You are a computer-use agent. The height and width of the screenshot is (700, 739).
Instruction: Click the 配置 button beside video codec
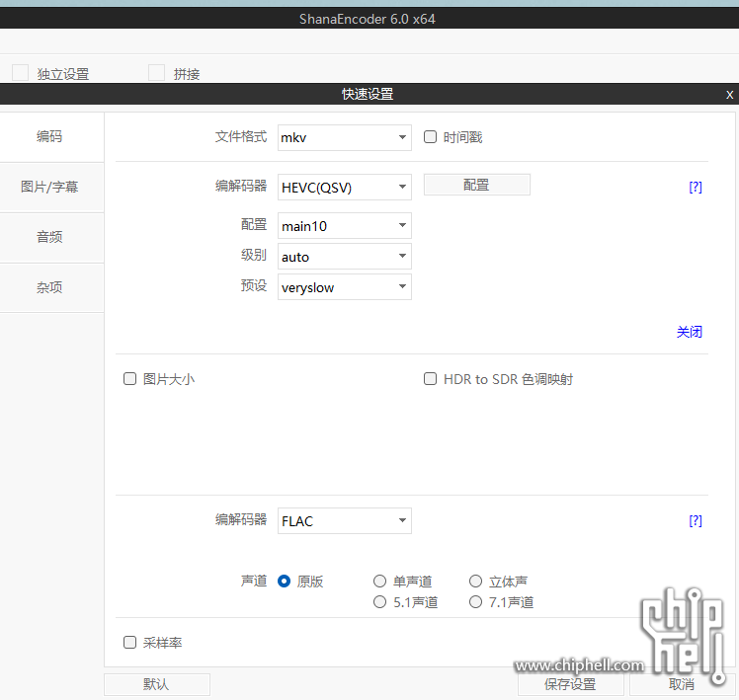pyautogui.click(x=477, y=185)
